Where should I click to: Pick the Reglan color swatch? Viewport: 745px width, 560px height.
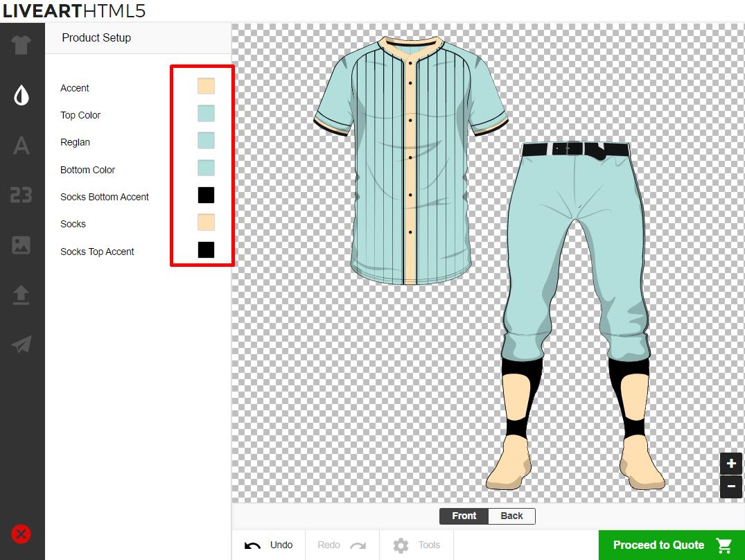click(207, 141)
